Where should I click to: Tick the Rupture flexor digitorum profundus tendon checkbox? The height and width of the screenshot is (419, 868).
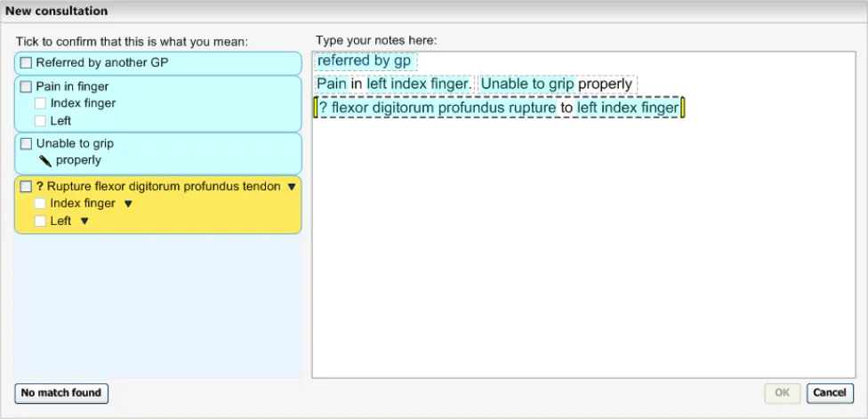(26, 187)
